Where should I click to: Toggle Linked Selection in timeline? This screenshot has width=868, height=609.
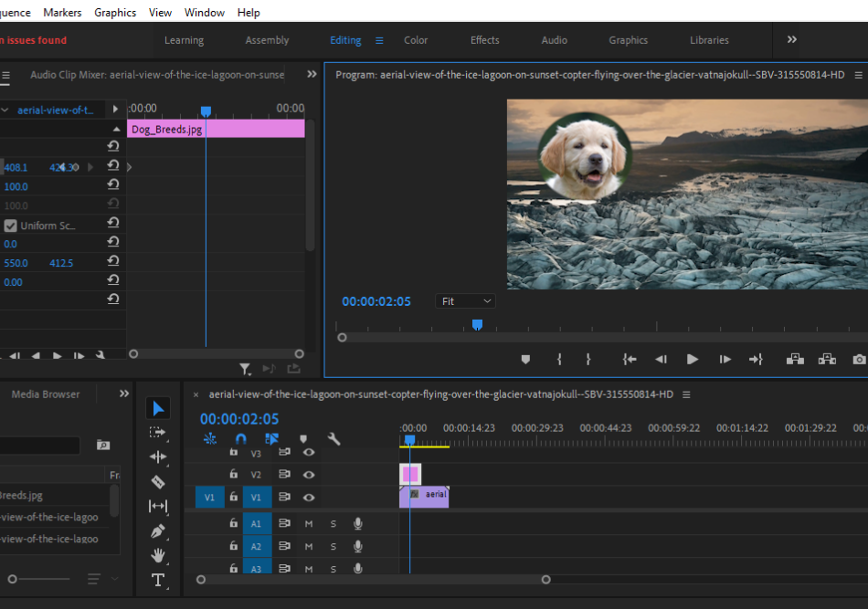pos(271,439)
